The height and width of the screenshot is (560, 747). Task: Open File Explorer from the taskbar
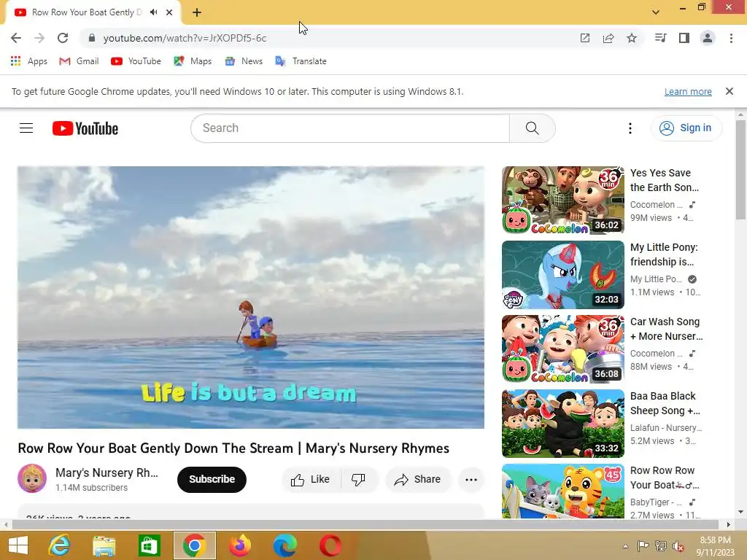(104, 545)
